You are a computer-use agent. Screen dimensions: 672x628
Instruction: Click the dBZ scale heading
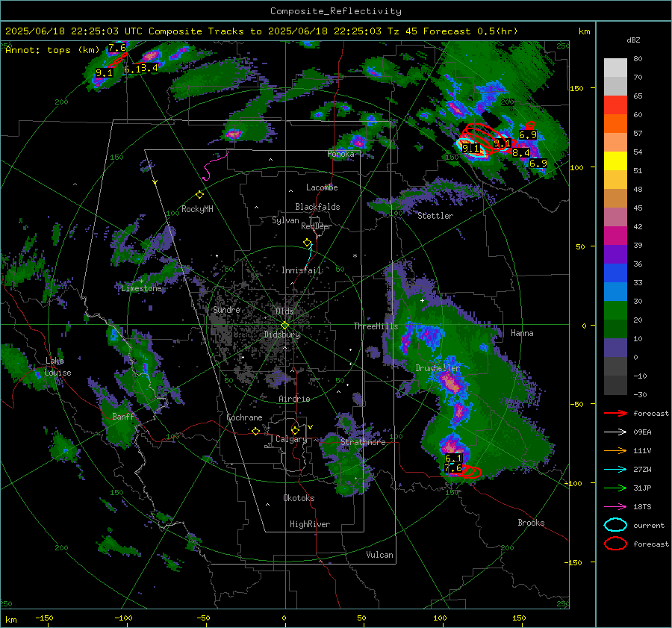(633, 40)
